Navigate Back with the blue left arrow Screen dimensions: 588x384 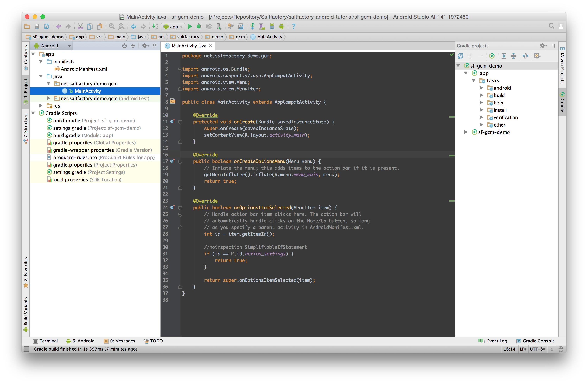point(133,26)
